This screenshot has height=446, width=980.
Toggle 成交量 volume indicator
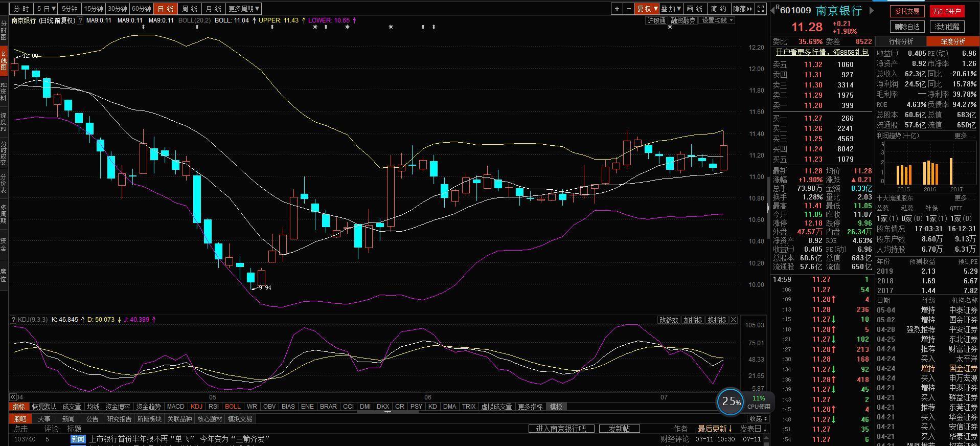72,407
